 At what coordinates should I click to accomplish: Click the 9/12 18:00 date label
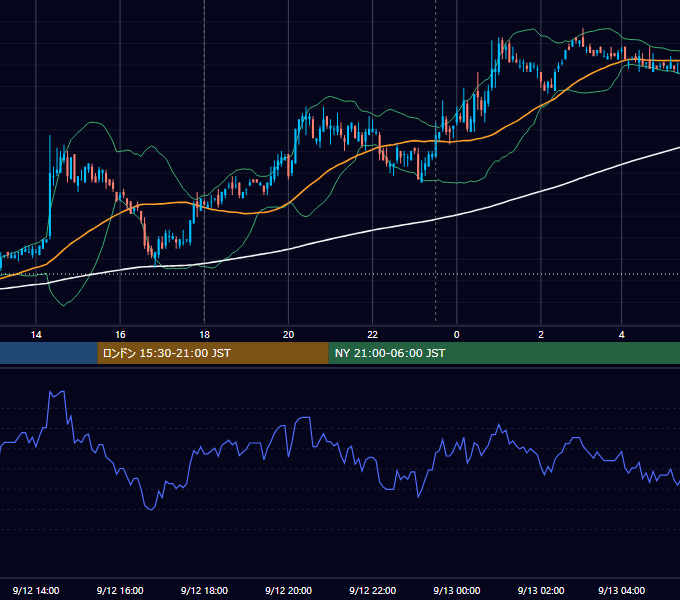[204, 590]
